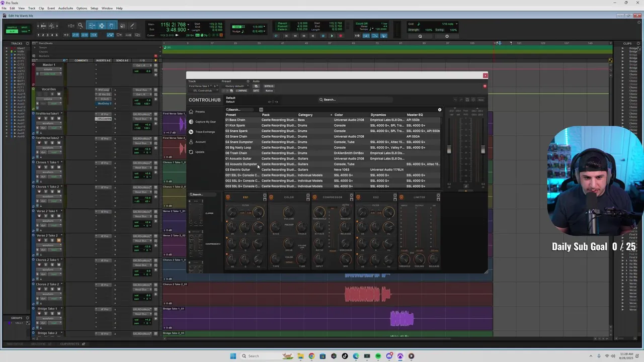Screen dimensions: 644x362
Task: Click the preset list Search field
Action: (239, 110)
